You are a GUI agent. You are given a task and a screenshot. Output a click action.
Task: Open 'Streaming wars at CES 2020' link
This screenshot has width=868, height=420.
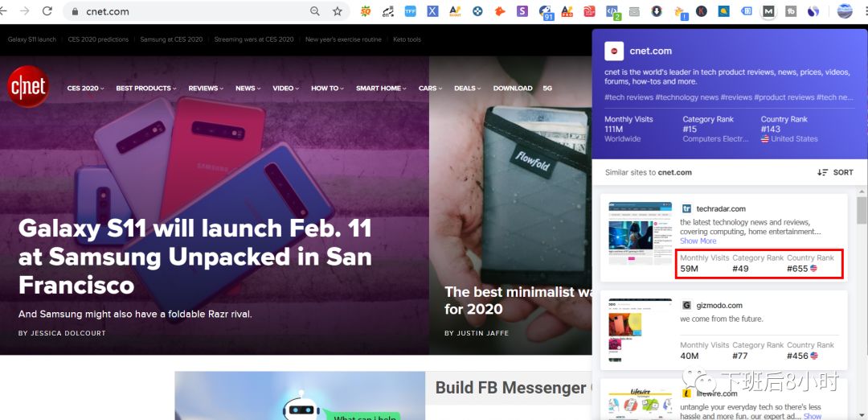253,39
